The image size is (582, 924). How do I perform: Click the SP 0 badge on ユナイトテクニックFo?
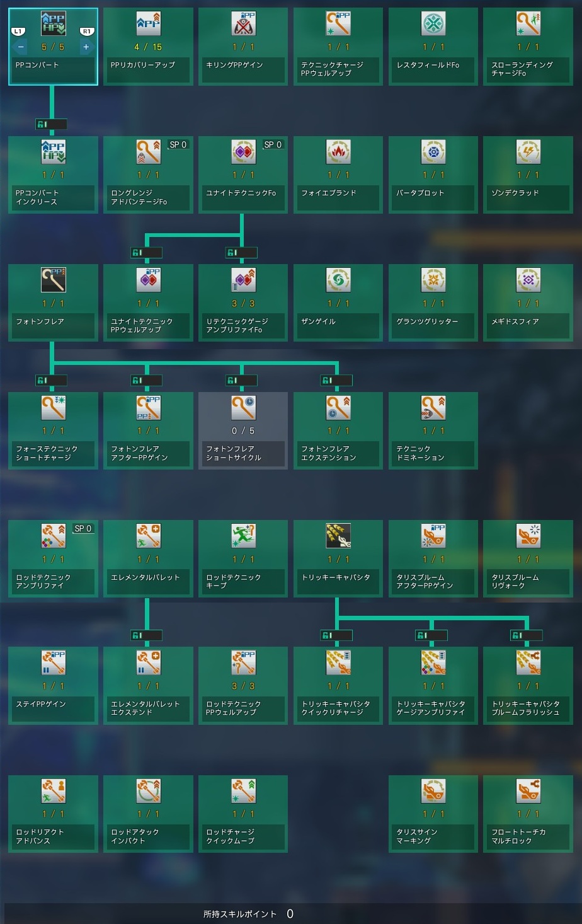[273, 145]
